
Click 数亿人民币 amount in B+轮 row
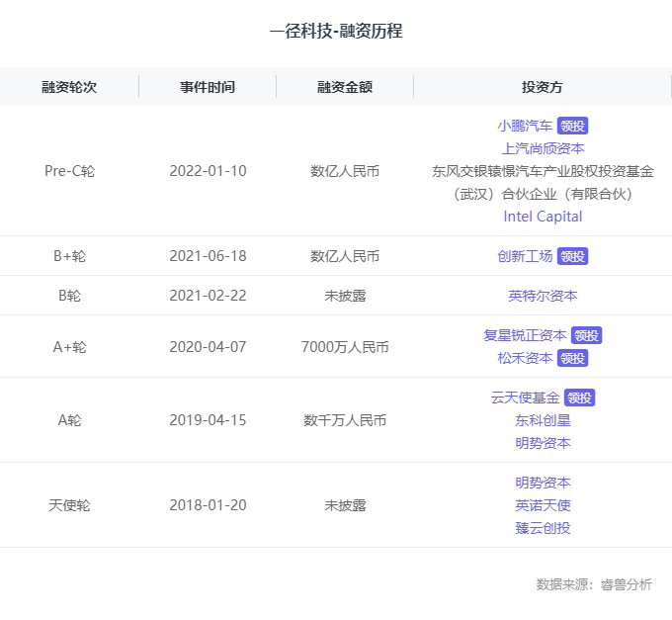point(345,256)
